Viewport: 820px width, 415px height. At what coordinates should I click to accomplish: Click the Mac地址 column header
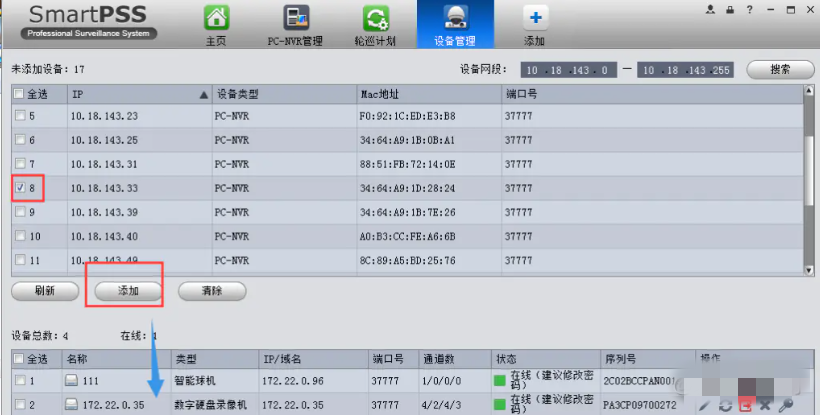429,94
